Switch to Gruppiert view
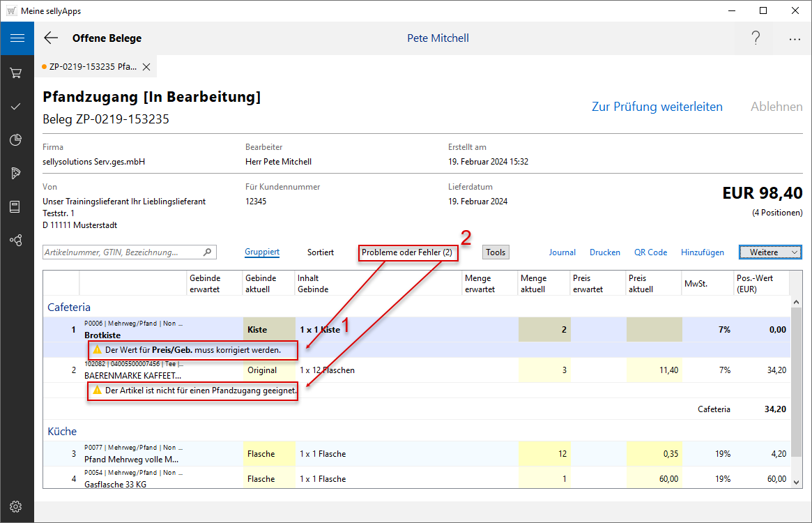The height and width of the screenshot is (523, 812). [262, 252]
